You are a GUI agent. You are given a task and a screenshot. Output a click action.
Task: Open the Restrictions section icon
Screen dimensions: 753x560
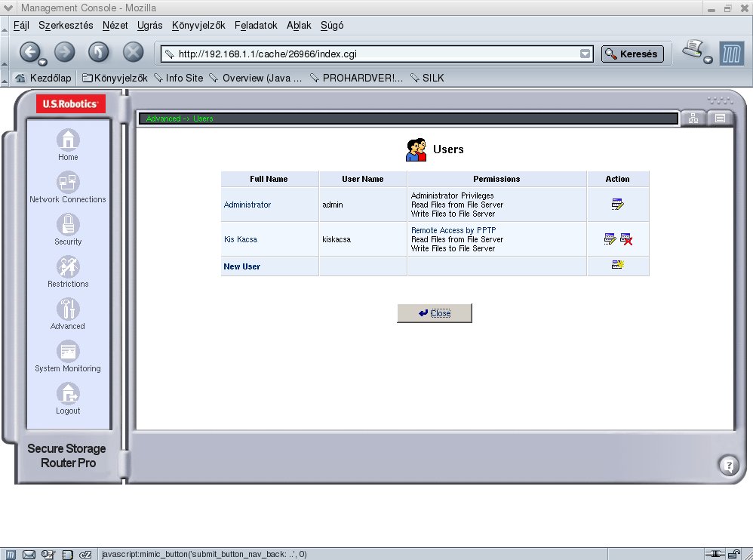68,267
